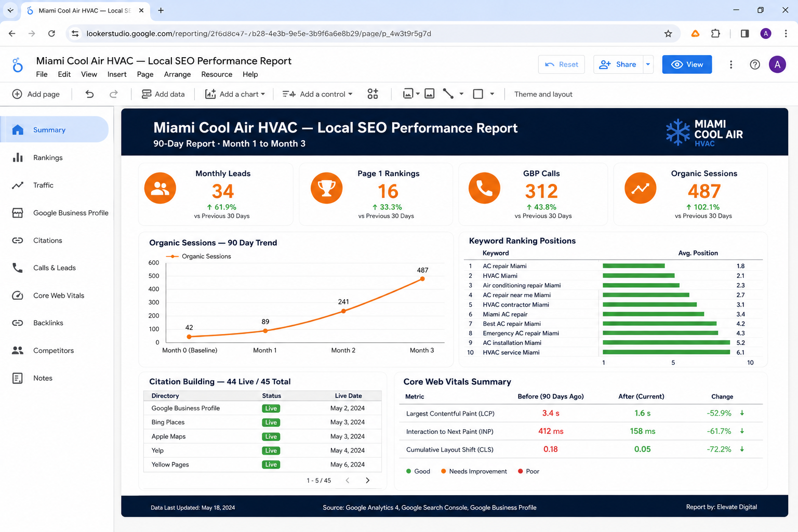Click the Live badge for Yelp

click(271, 450)
